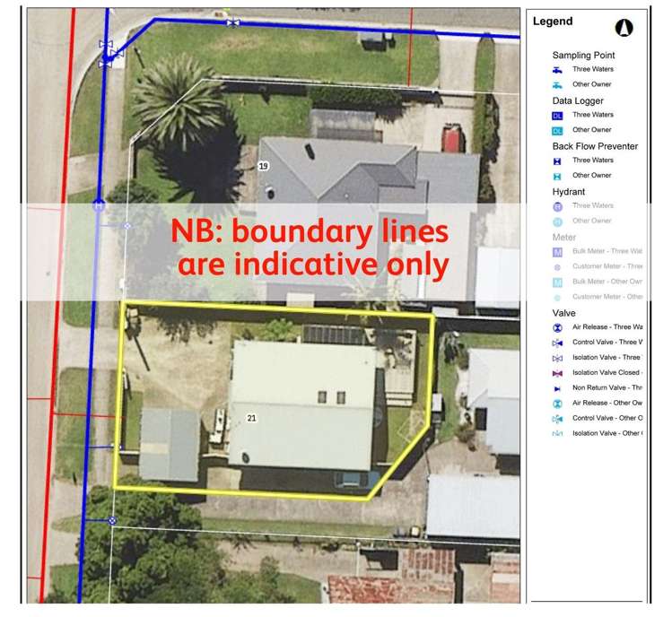672x617 pixels.
Task: Click the Control Valve Three Waters icon
Action: tap(557, 343)
